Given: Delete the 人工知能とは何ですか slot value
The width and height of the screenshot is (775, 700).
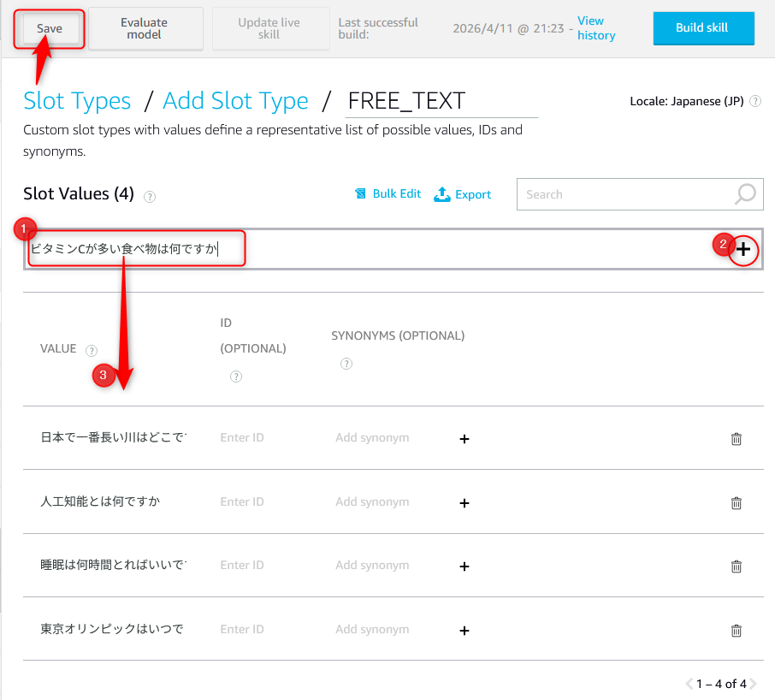Looking at the screenshot, I should tap(736, 502).
